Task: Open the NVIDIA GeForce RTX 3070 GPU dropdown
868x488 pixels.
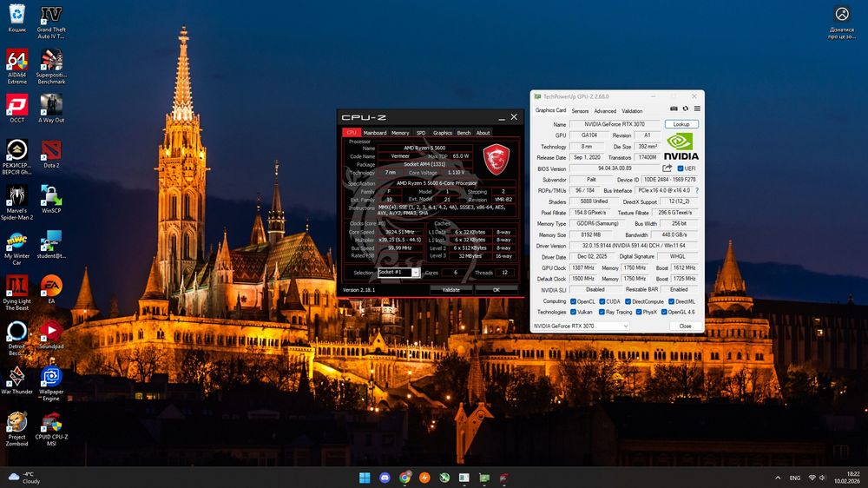Action: pyautogui.click(x=581, y=326)
